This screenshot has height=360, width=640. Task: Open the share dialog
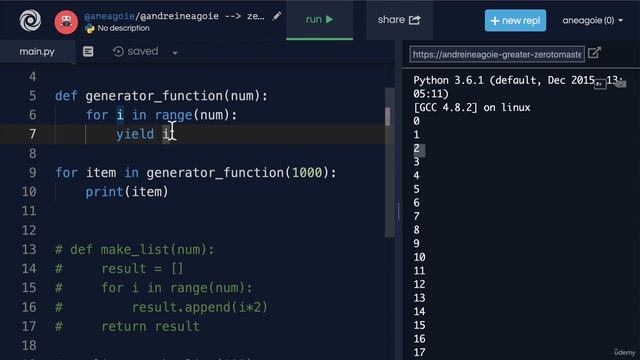(399, 20)
